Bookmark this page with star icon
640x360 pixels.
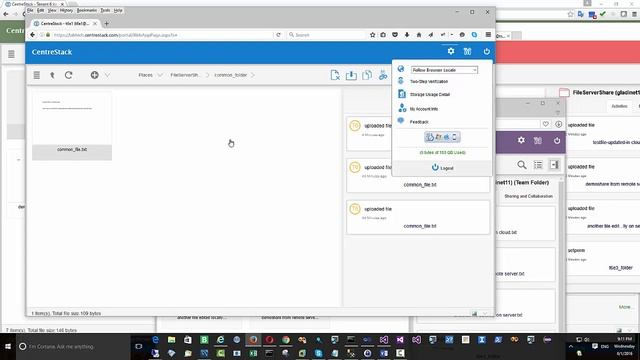tap(372, 35)
